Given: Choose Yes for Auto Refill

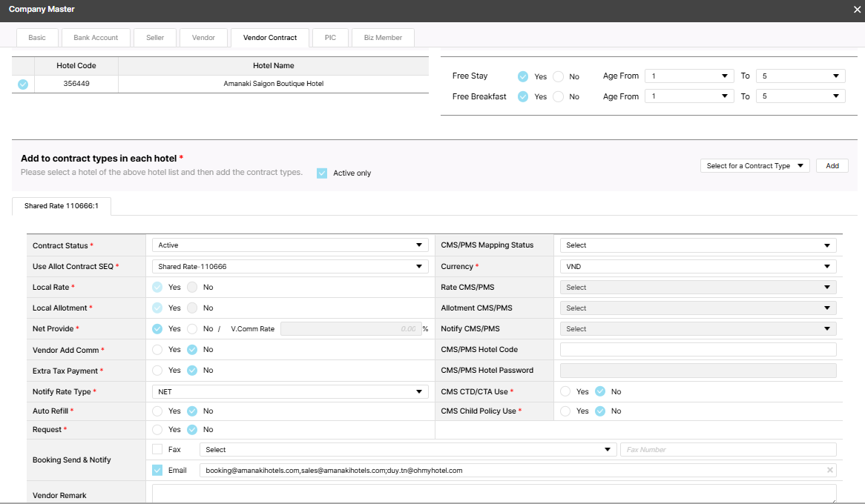Looking at the screenshot, I should tap(157, 411).
